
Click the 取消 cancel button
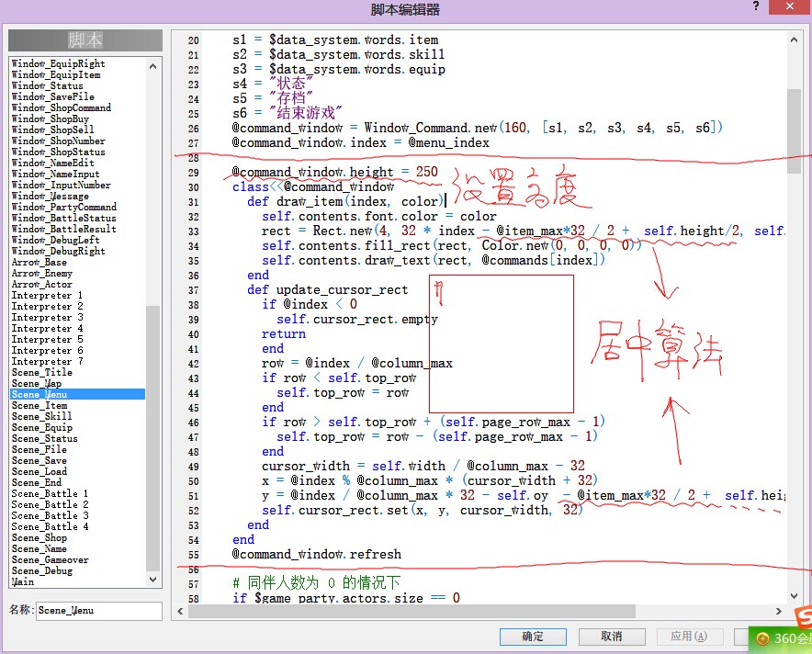point(612,637)
